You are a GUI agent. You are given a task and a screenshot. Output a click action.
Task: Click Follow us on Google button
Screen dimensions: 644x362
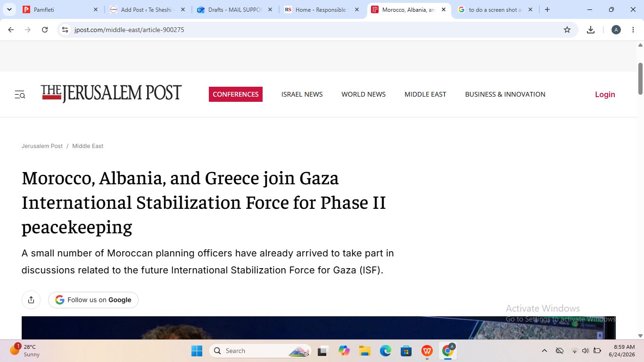point(93,300)
